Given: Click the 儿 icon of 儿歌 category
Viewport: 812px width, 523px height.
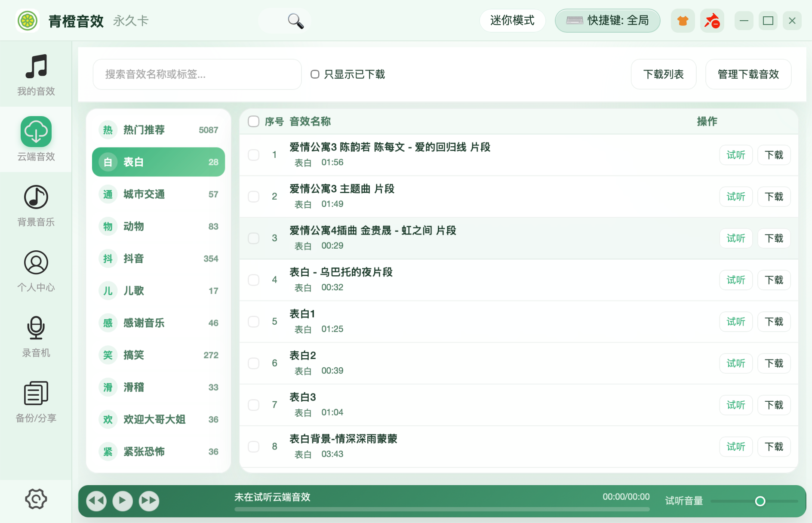Looking at the screenshot, I should pyautogui.click(x=108, y=291).
